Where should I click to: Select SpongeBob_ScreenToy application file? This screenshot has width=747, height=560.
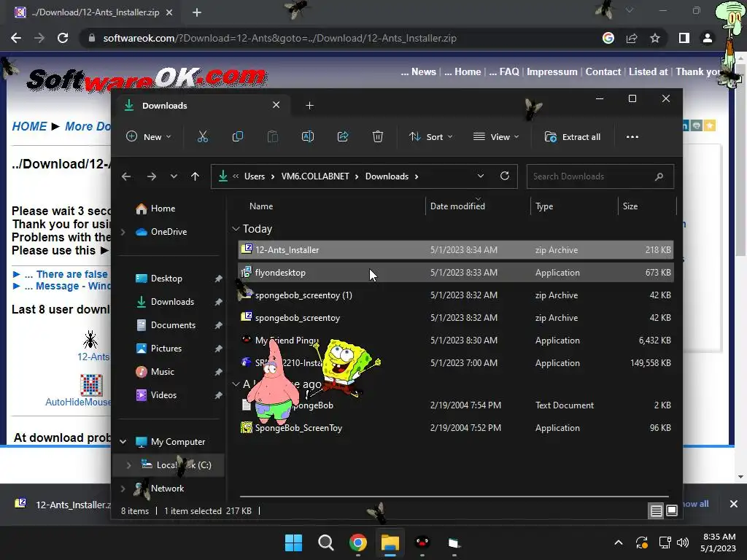[x=455, y=428]
